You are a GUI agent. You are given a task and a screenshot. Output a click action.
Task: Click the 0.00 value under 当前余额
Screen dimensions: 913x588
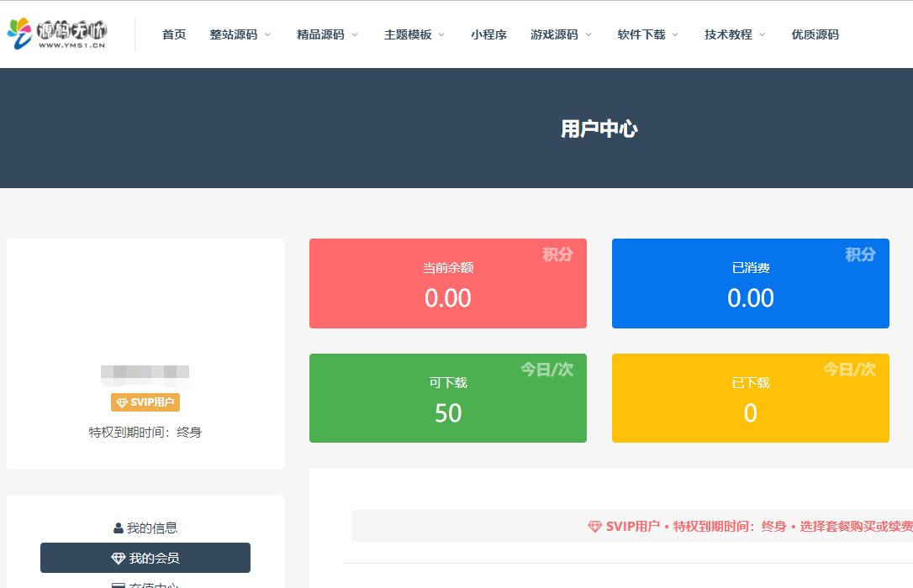pos(448,298)
